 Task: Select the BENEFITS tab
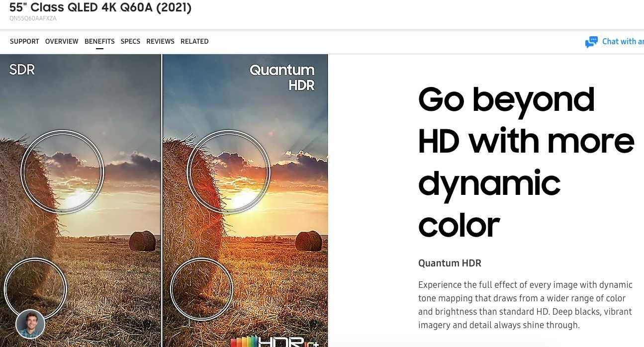[99, 41]
